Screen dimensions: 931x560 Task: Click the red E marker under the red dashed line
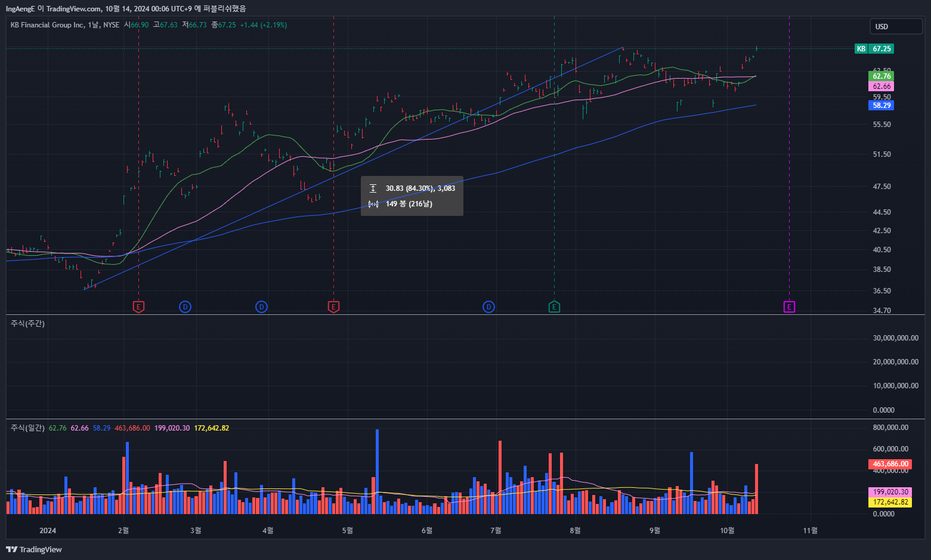pyautogui.click(x=138, y=307)
